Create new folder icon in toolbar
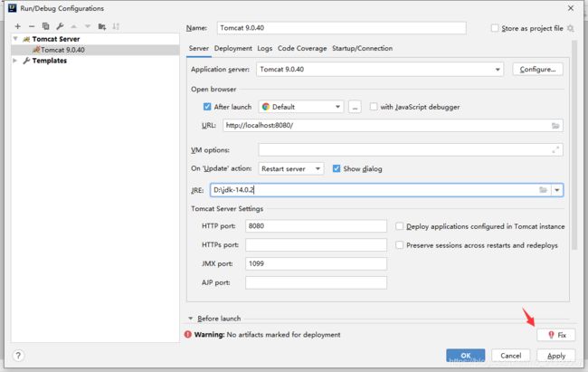This screenshot has width=588, height=372. [x=102, y=26]
